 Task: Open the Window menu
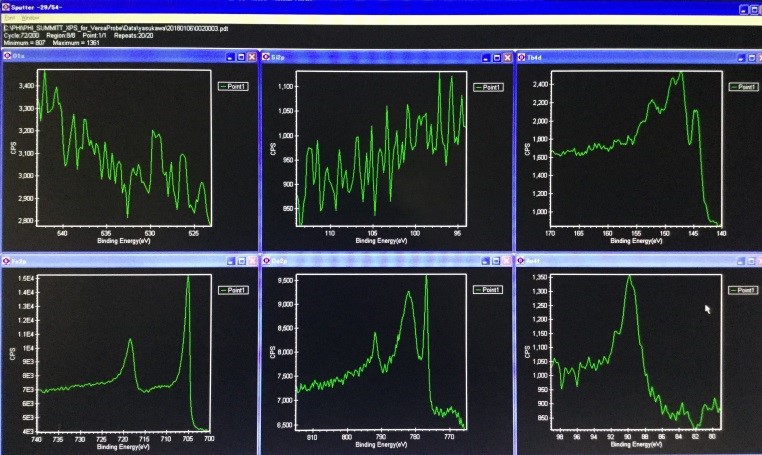coord(30,18)
